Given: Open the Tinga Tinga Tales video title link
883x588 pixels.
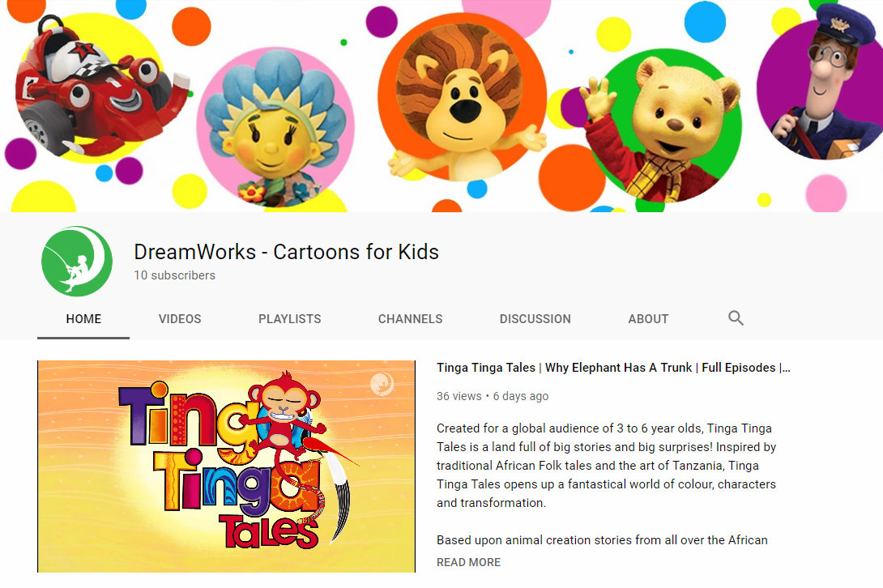Looking at the screenshot, I should [x=613, y=368].
